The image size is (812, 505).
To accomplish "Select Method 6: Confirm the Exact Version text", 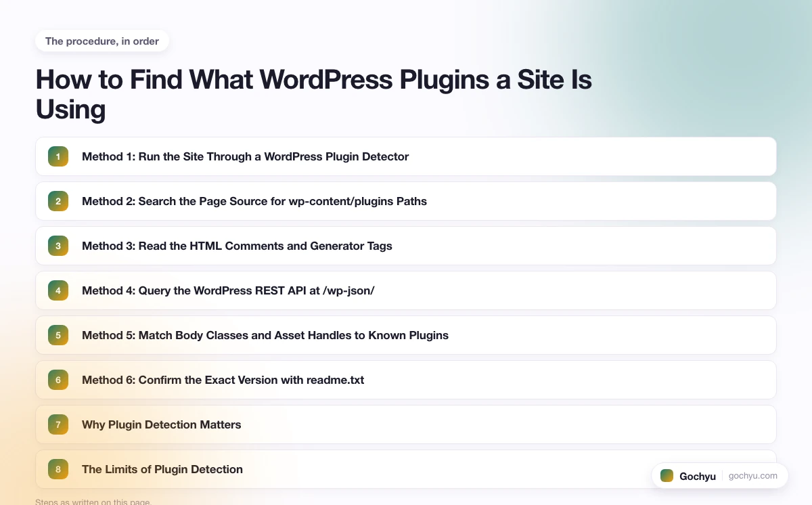I will coord(223,380).
